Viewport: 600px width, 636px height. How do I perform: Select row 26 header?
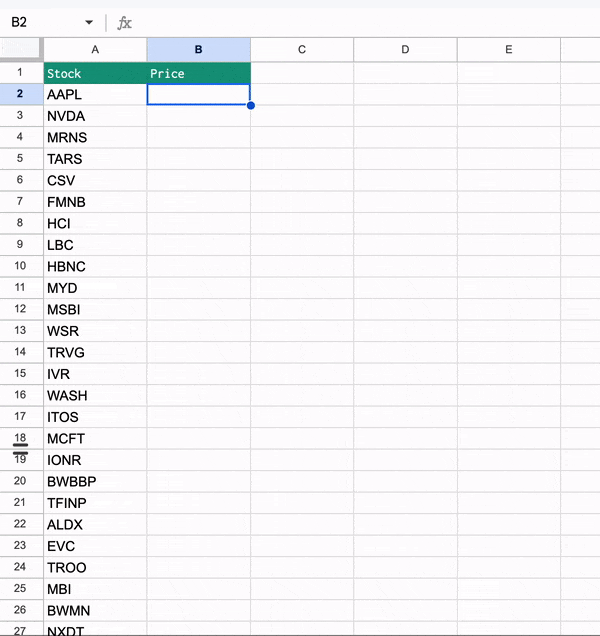coord(22,610)
